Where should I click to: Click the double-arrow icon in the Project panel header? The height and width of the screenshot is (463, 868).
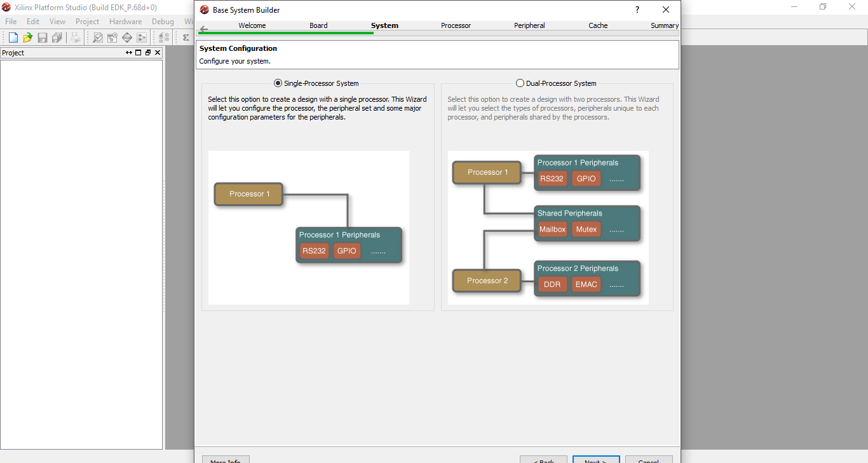[x=129, y=53]
